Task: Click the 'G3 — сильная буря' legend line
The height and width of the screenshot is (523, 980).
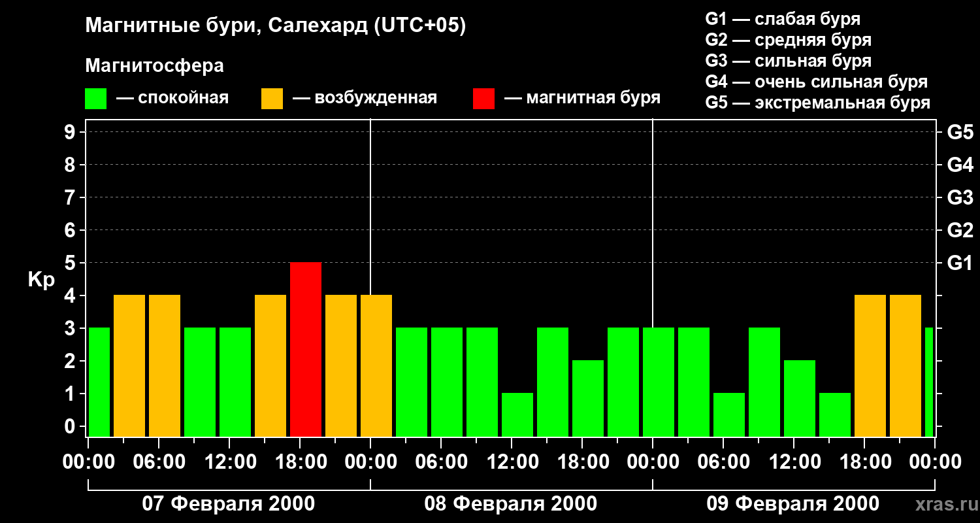Action: pos(788,61)
